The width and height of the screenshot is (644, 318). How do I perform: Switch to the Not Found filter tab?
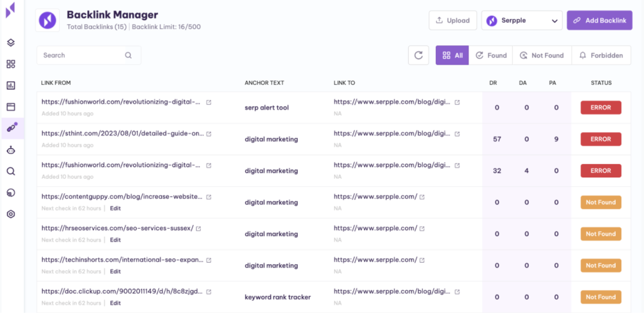(x=542, y=55)
